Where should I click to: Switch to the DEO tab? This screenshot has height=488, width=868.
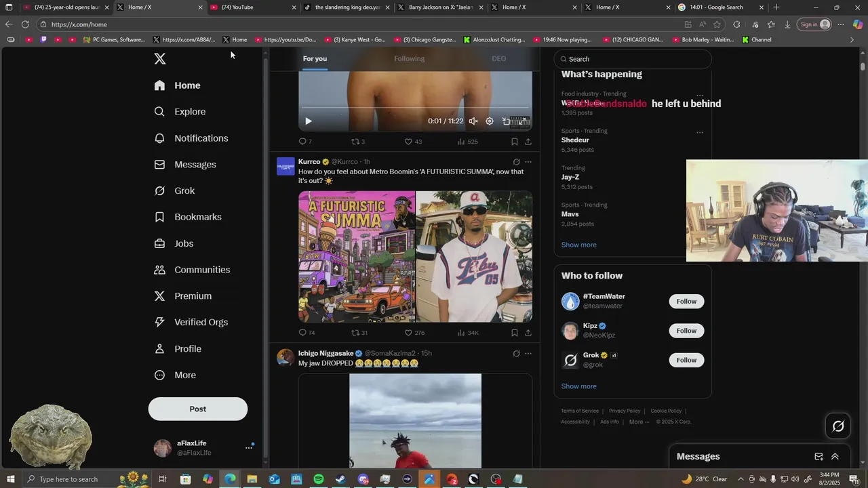click(x=499, y=59)
